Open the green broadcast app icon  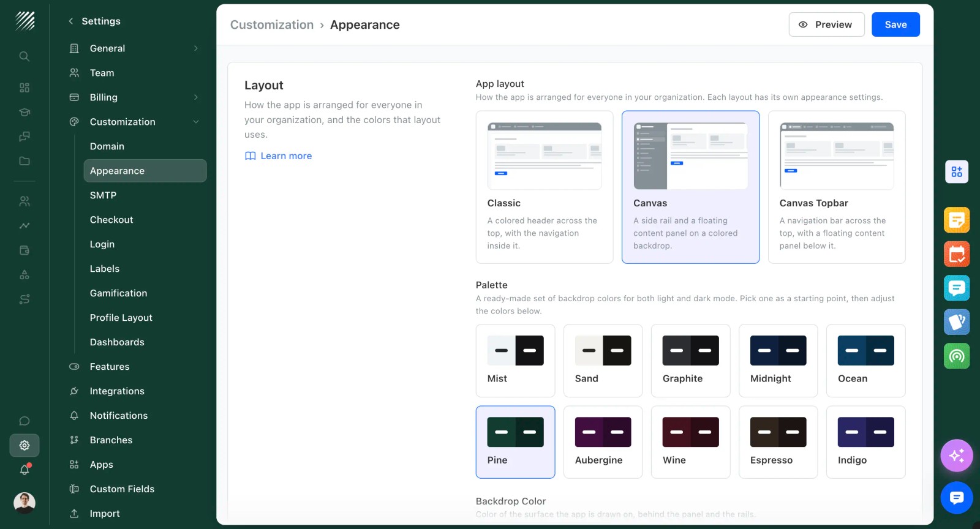click(x=957, y=356)
